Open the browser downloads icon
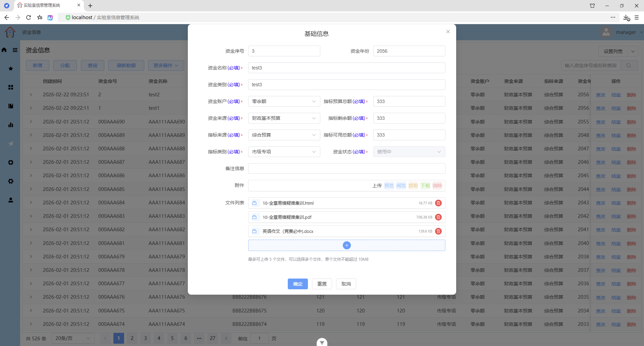This screenshot has width=644, height=346. (626, 17)
